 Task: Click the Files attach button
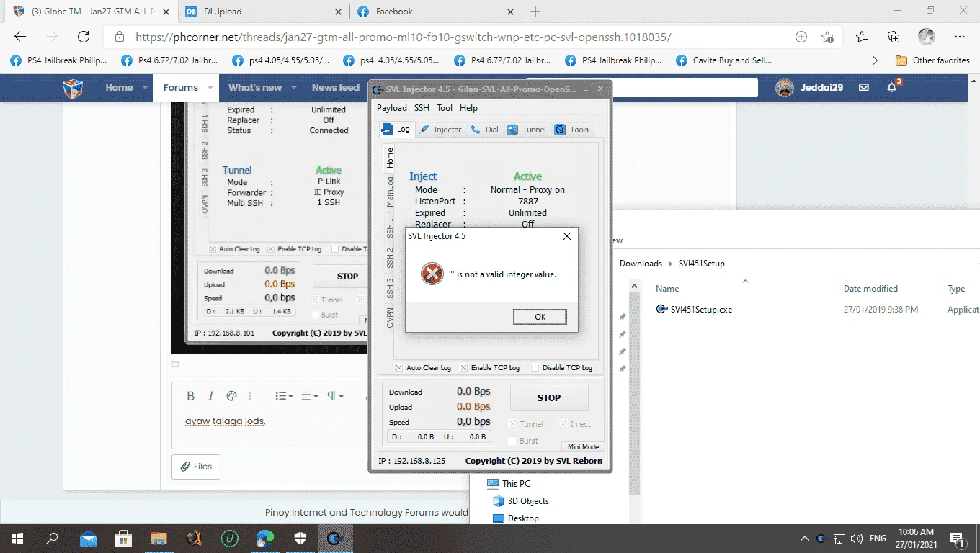(196, 467)
